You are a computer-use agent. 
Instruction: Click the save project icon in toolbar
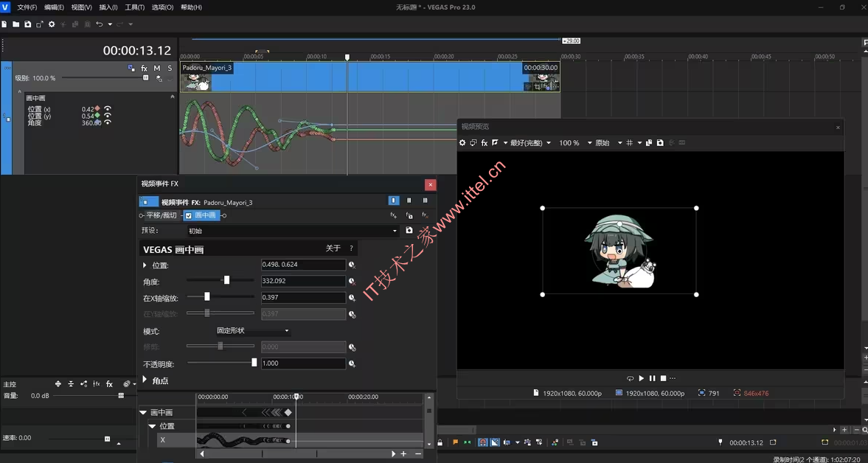point(28,24)
